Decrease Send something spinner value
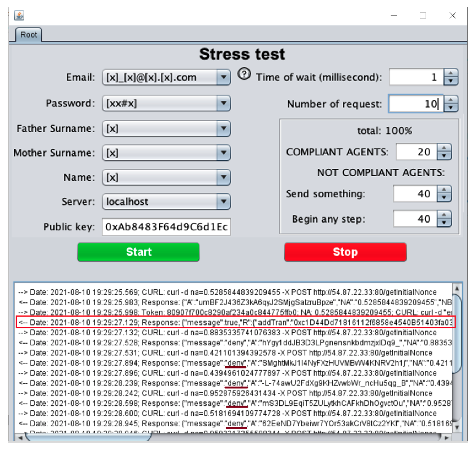Image resolution: width=476 pixels, height=449 pixels. point(444,198)
